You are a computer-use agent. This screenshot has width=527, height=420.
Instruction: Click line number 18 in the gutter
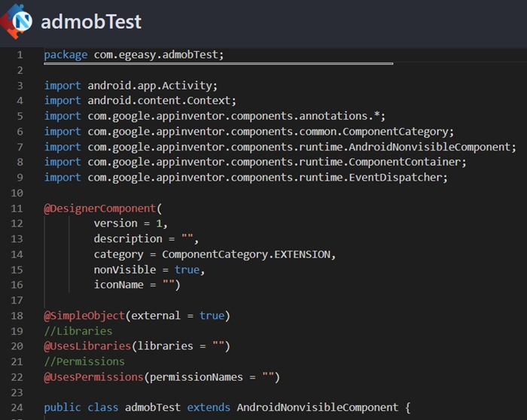click(x=17, y=316)
